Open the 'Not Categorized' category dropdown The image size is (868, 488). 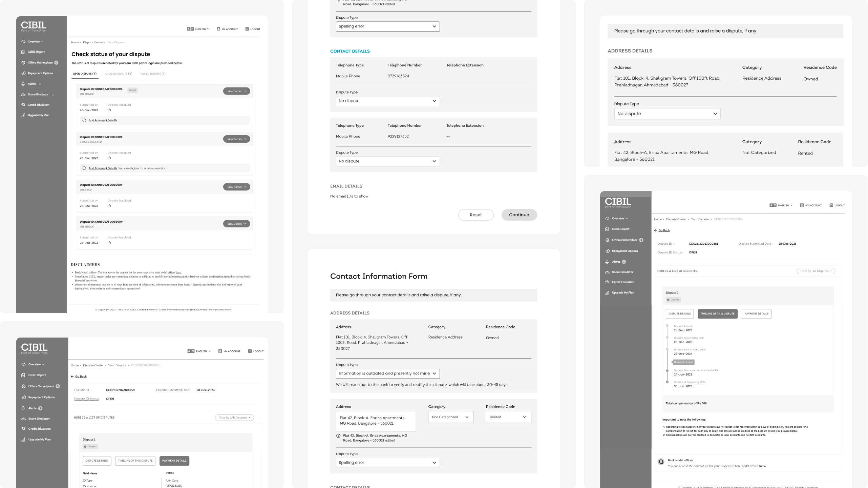point(450,417)
